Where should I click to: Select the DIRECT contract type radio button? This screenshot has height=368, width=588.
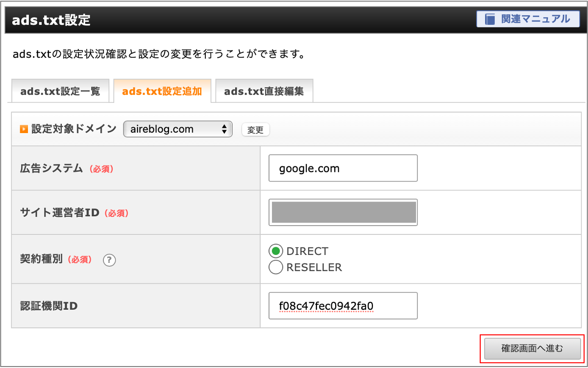click(x=276, y=251)
